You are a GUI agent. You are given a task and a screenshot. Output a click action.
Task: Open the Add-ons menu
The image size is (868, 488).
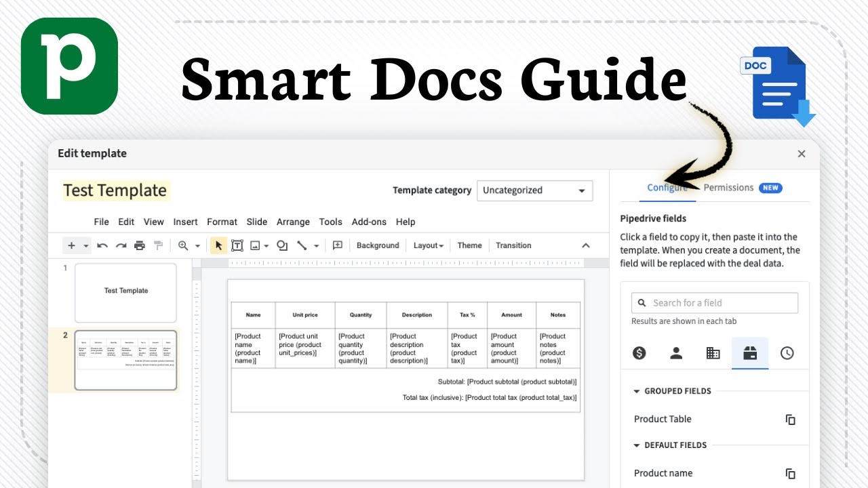pos(369,222)
